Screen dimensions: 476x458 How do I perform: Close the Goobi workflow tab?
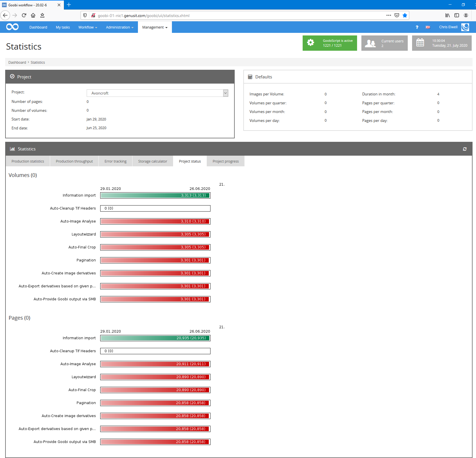pyautogui.click(x=59, y=5)
